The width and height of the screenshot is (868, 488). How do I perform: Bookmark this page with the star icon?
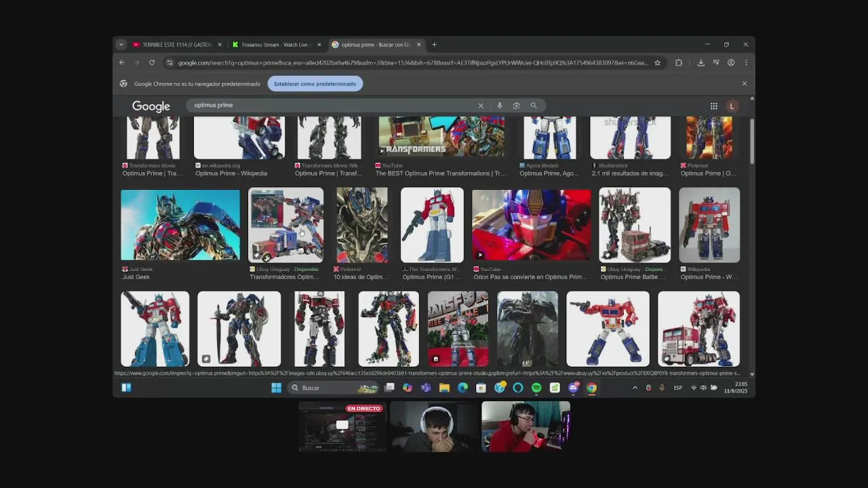point(657,62)
